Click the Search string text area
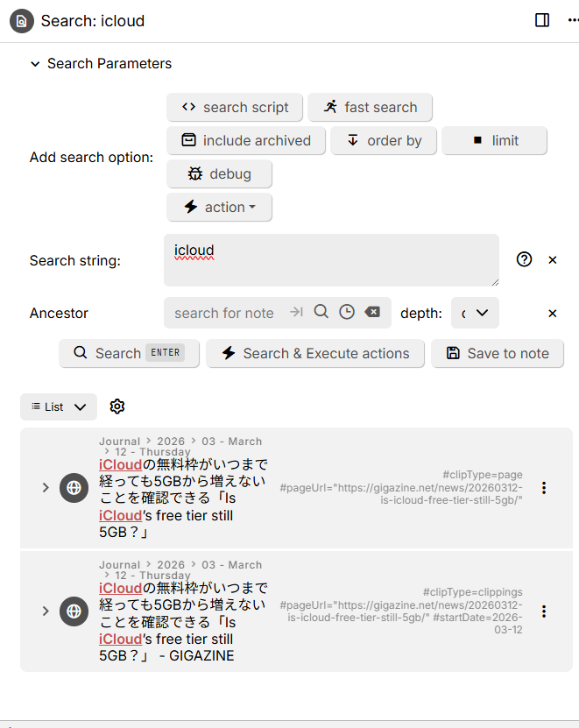This screenshot has height=728, width=579. click(331, 260)
